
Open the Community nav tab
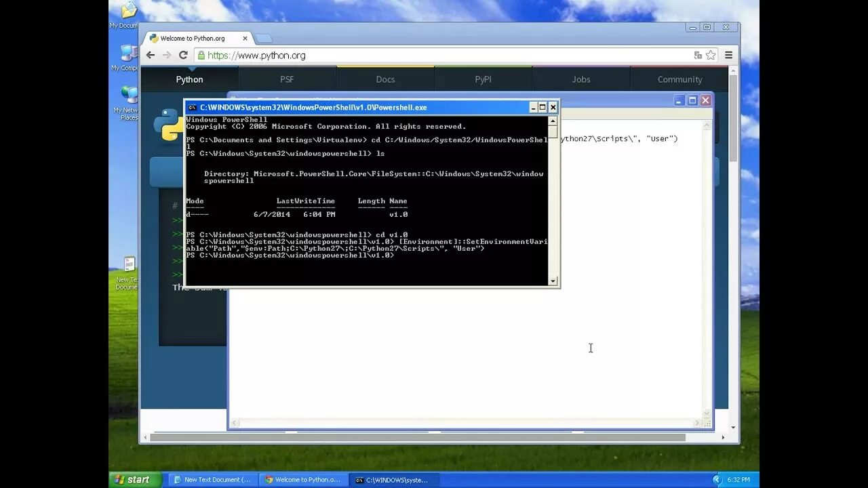click(x=679, y=79)
